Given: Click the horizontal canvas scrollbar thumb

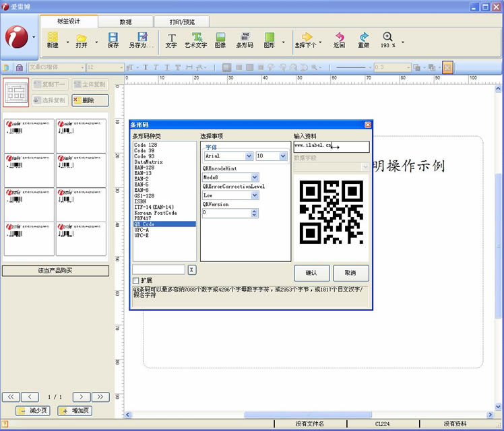Looking at the screenshot, I should click(308, 415).
